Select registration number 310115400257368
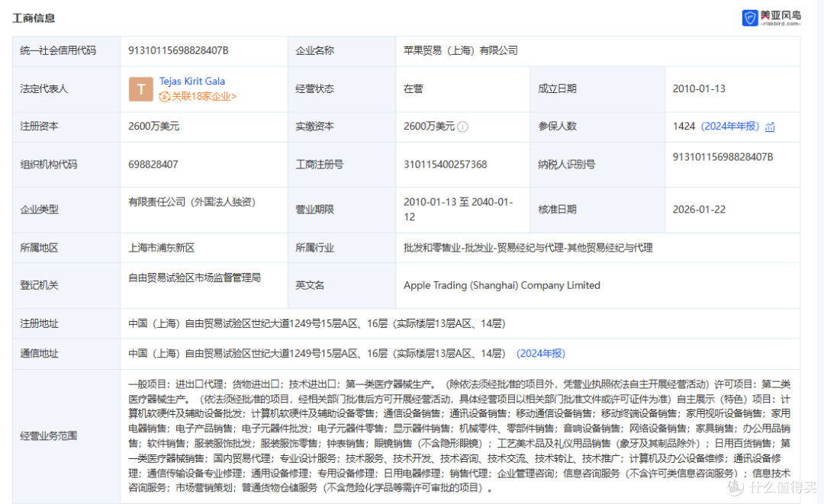The height and width of the screenshot is (504, 824). tap(445, 165)
